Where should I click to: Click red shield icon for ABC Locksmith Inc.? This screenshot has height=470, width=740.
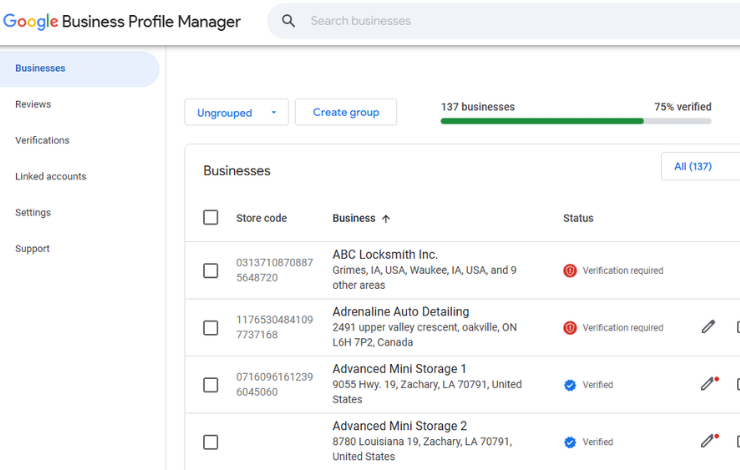570,270
